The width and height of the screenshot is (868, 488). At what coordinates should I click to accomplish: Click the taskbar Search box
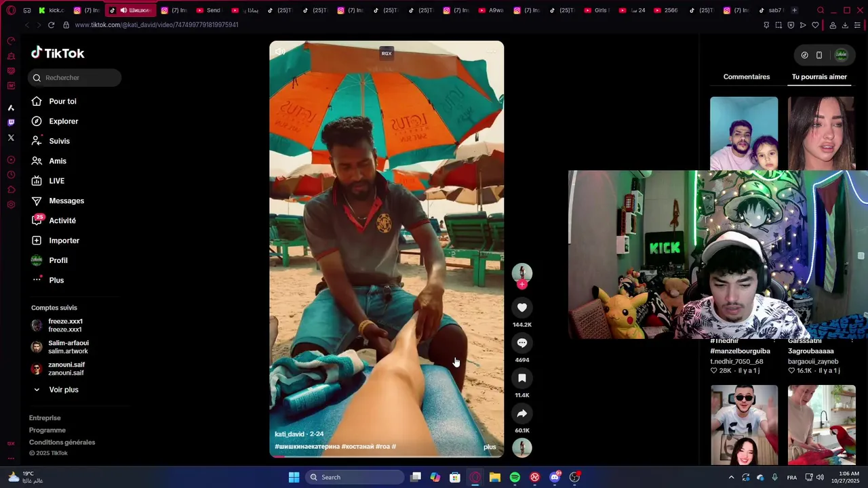[355, 477]
